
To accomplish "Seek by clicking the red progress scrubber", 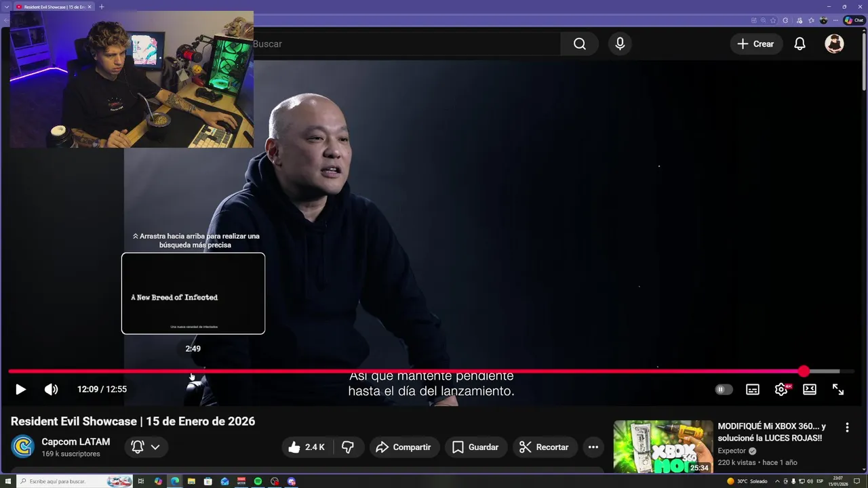I will point(804,371).
